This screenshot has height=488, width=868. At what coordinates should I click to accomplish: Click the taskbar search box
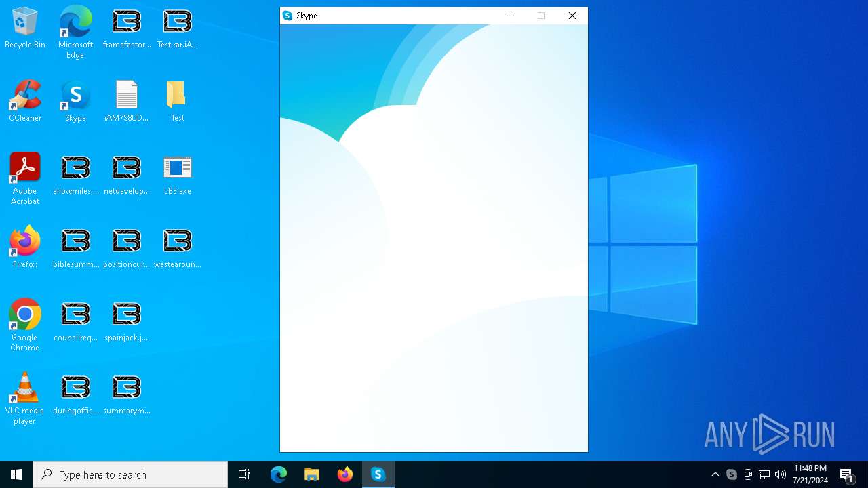130,474
